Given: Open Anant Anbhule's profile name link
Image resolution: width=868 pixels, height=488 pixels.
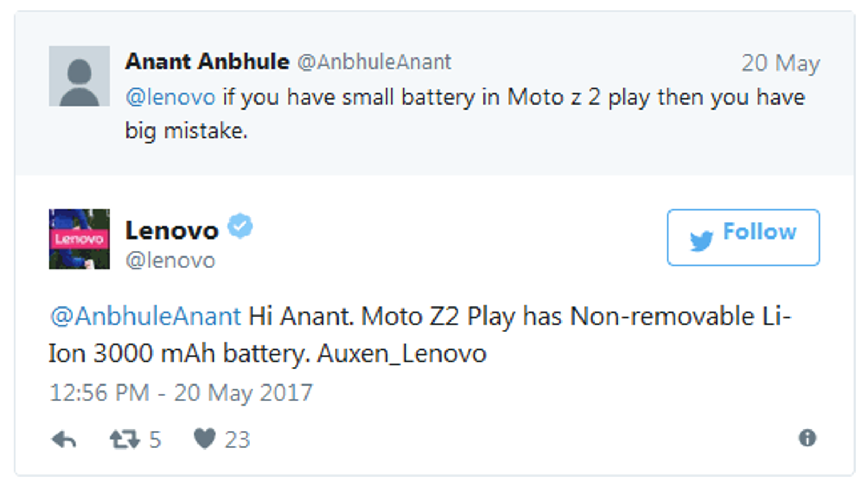Looking at the screenshot, I should (207, 62).
